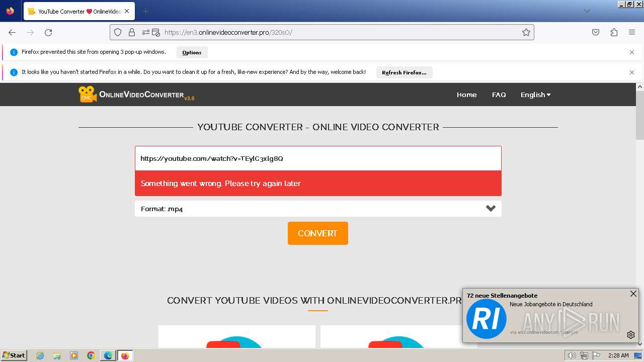This screenshot has height=362, width=644.
Task: Launch Microsoft Edge from taskbar
Action: (108, 355)
